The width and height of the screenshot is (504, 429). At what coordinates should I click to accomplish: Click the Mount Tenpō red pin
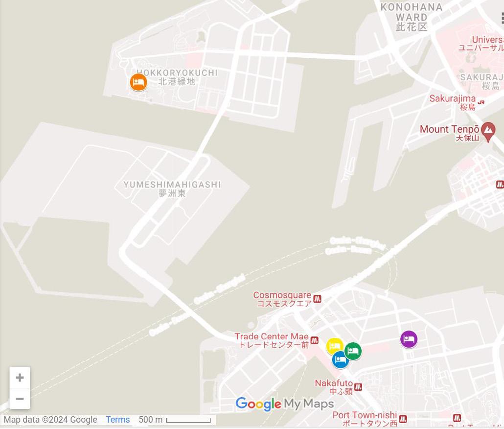[488, 132]
